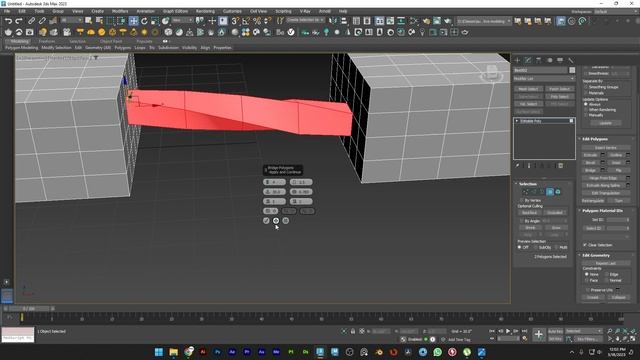Open the Create Selection Set dropdown

click(x=305, y=20)
